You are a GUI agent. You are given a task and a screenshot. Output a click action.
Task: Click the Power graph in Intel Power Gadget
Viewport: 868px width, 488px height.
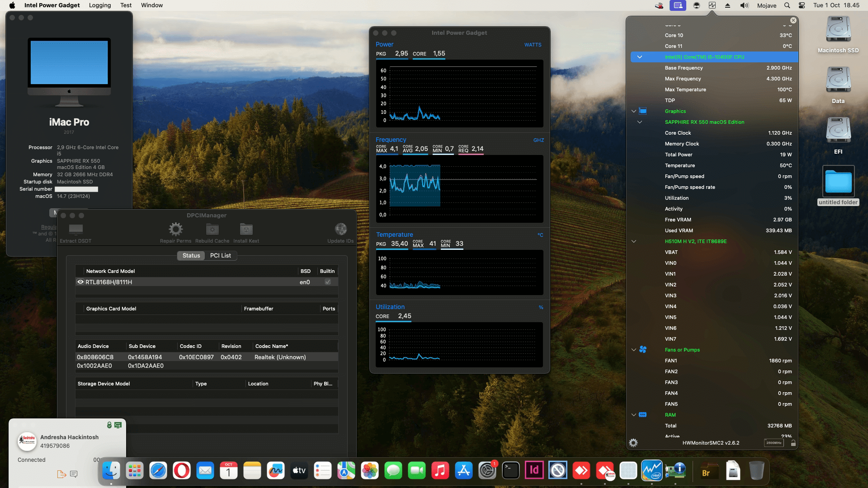click(x=459, y=94)
